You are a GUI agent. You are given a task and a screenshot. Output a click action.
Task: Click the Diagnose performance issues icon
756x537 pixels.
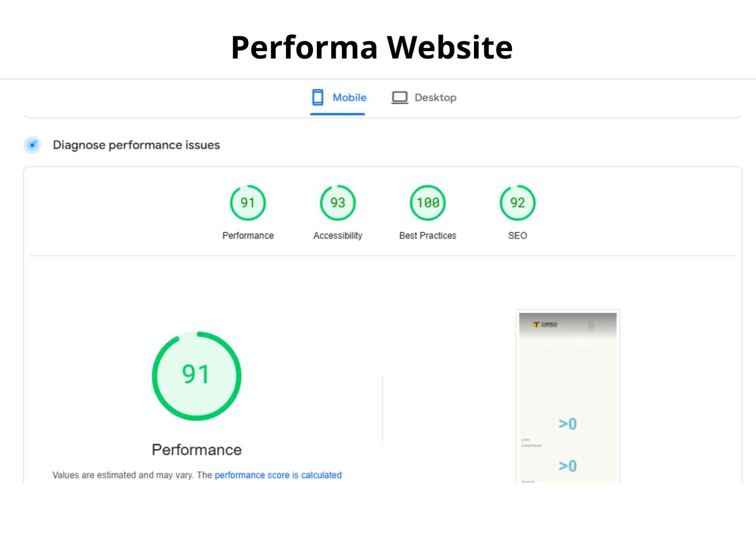pos(32,145)
